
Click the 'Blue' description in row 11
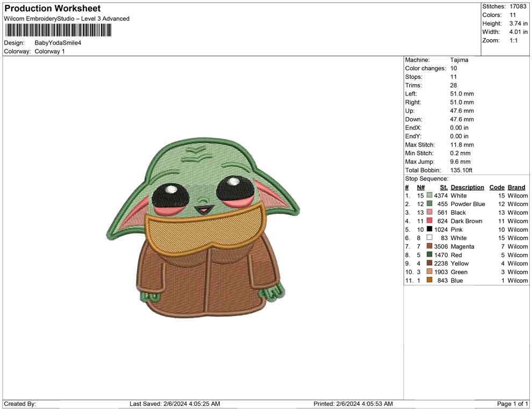(457, 280)
